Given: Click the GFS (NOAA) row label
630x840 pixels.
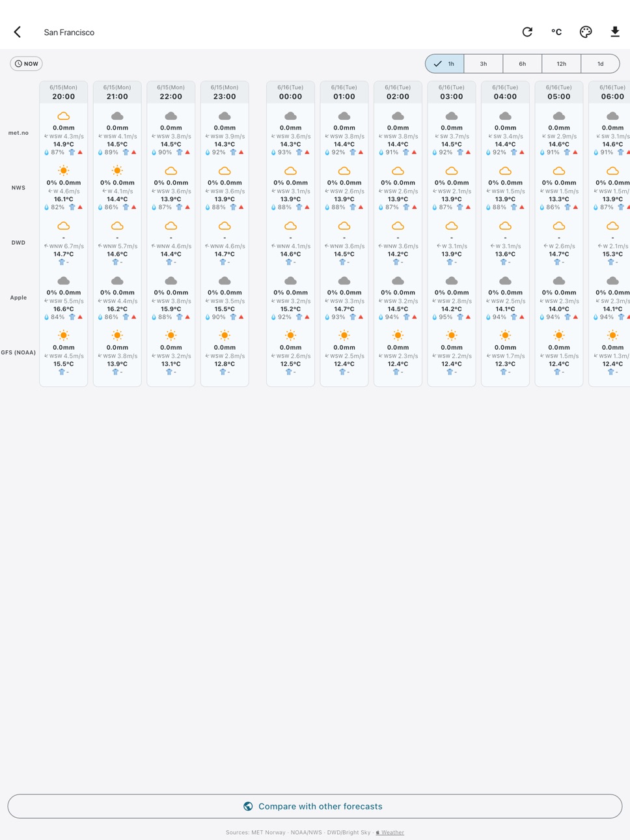Looking at the screenshot, I should [18, 352].
